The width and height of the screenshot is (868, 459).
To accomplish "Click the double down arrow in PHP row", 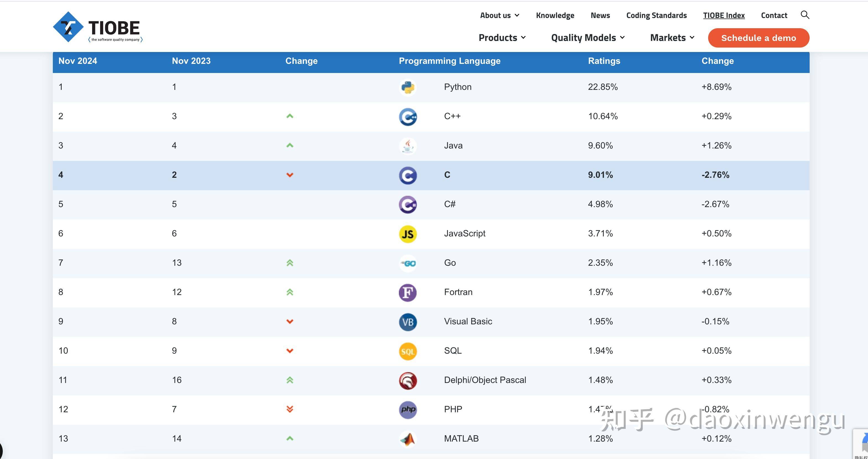I will click(290, 409).
